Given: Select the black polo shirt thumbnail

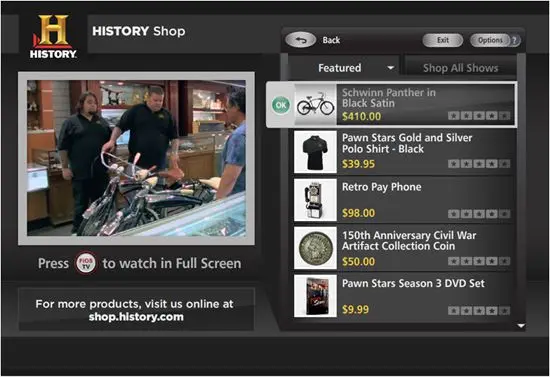Looking at the screenshot, I should click(315, 152).
